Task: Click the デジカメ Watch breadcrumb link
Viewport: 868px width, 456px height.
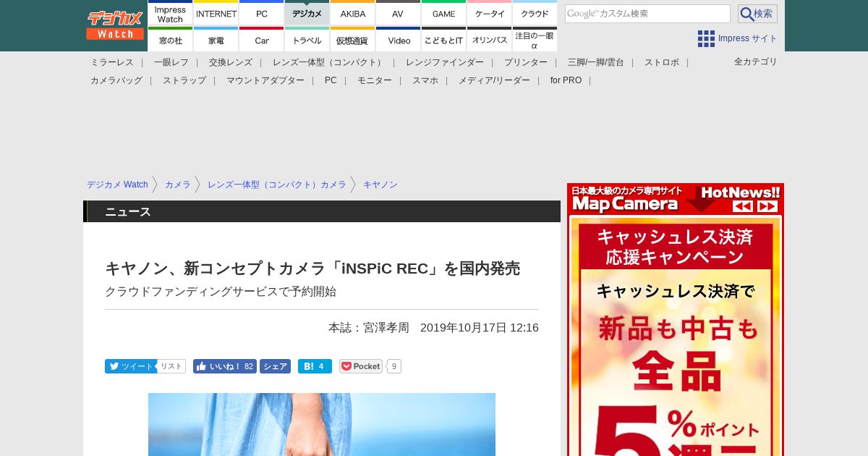Action: (x=117, y=185)
